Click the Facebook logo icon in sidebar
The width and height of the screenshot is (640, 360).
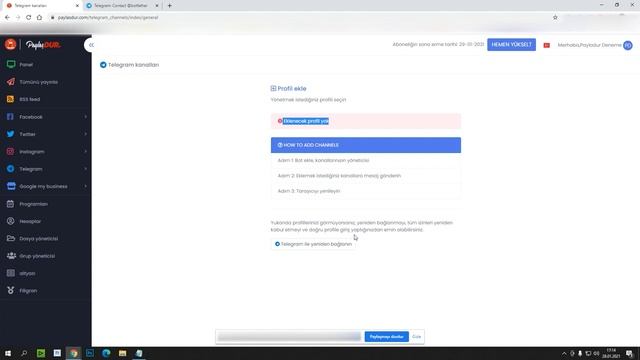tap(11, 117)
